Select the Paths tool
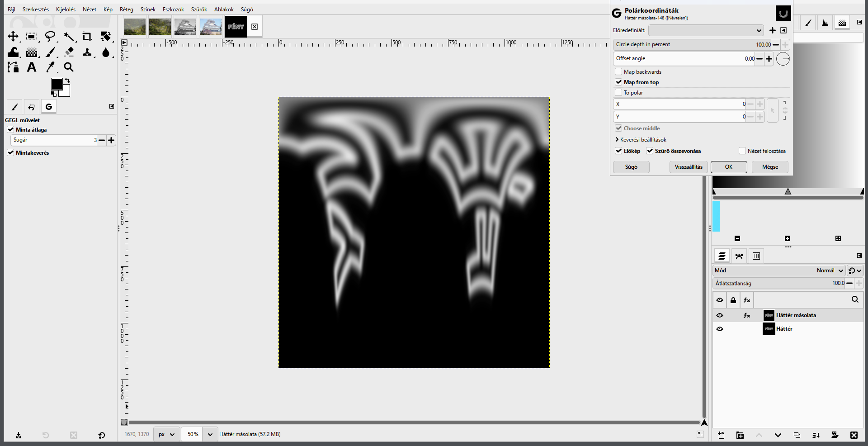Screen dimensions: 868x446 click(13, 67)
